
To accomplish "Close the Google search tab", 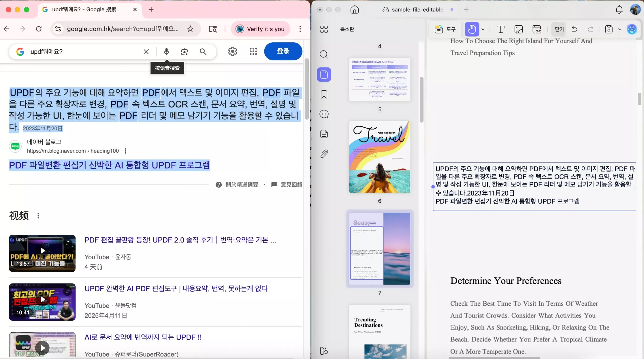I will point(135,10).
